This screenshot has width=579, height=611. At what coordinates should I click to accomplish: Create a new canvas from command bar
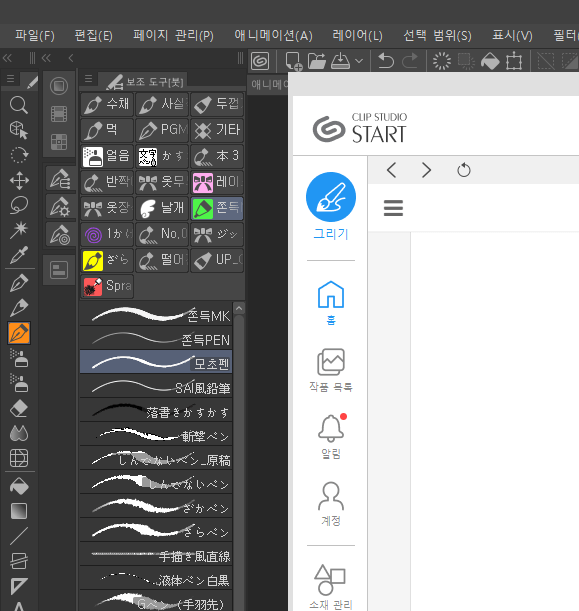[293, 61]
